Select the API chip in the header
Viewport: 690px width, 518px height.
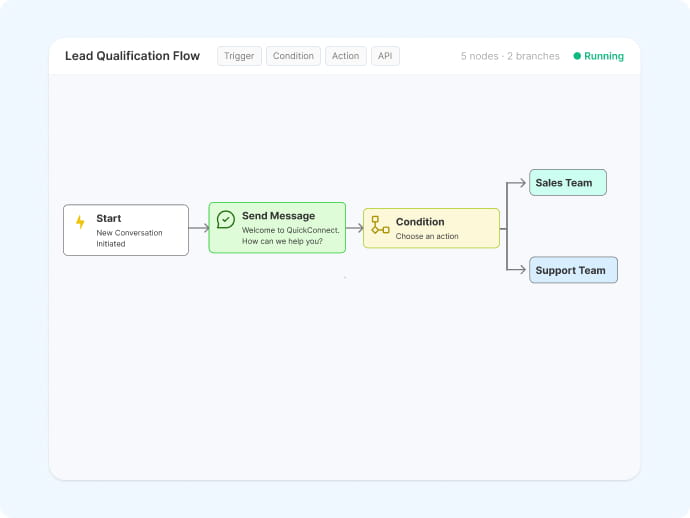tap(385, 56)
